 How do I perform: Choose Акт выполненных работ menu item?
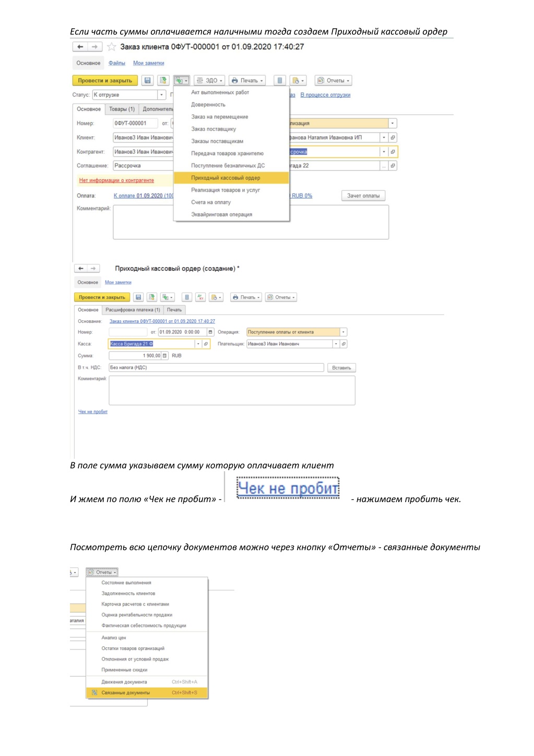coord(232,92)
